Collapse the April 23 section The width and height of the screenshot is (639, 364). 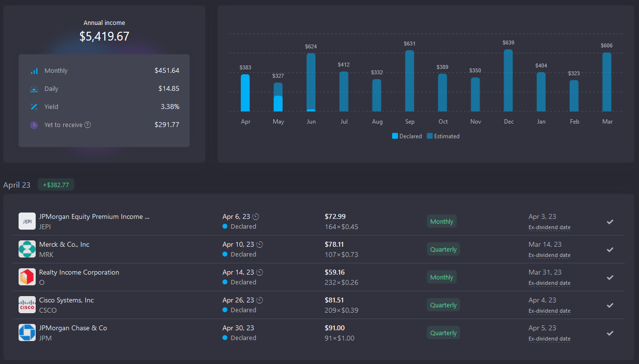point(17,185)
